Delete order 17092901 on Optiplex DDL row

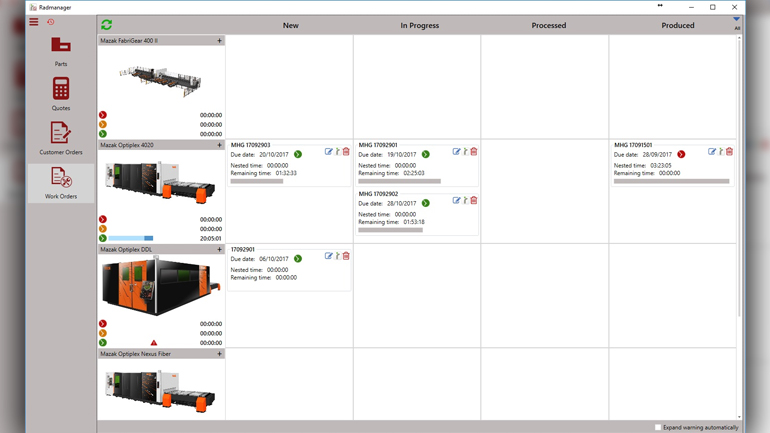pos(346,256)
